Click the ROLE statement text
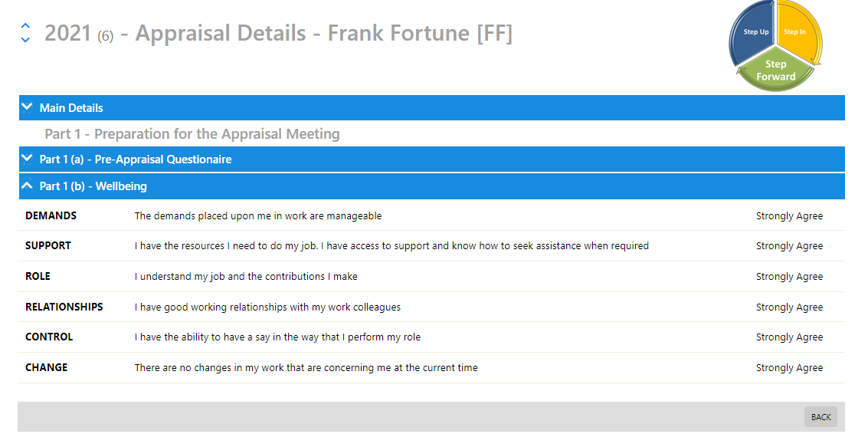Screen dimensions: 868x447 (246, 276)
